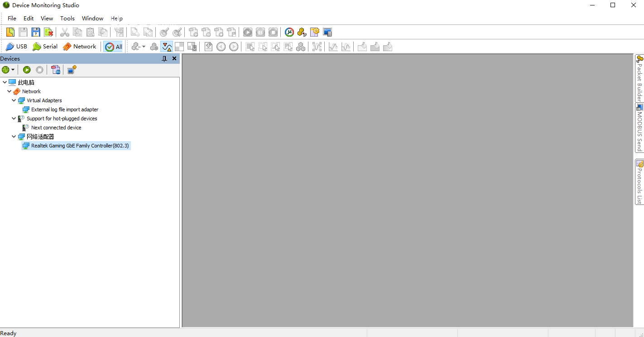
Task: Open the colorful circular session icon
Action: (289, 32)
